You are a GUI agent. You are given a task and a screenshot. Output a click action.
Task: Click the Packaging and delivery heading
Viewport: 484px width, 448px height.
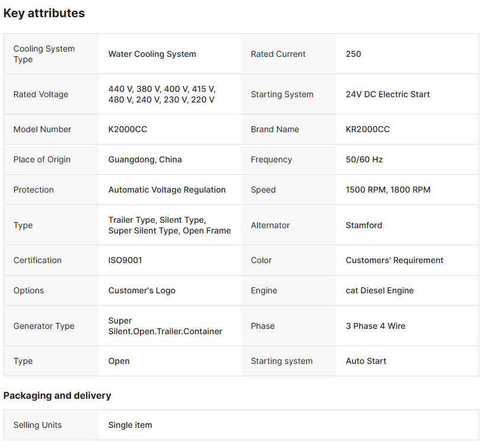57,395
